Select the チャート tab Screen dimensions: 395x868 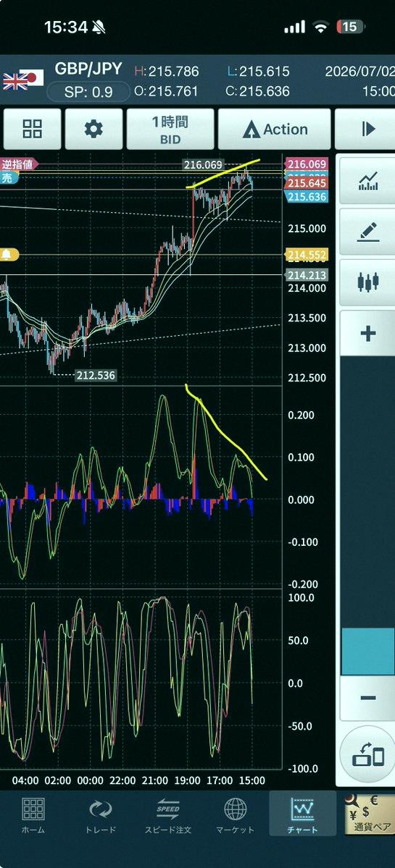click(303, 814)
